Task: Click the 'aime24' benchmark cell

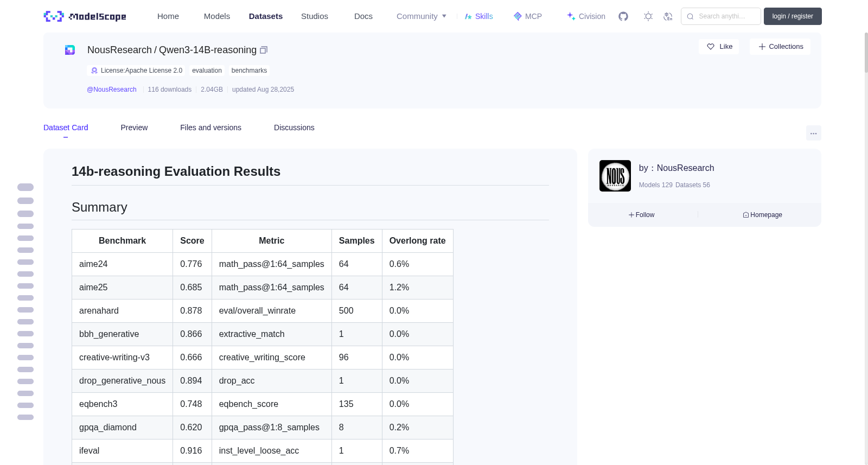Action: 122,264
